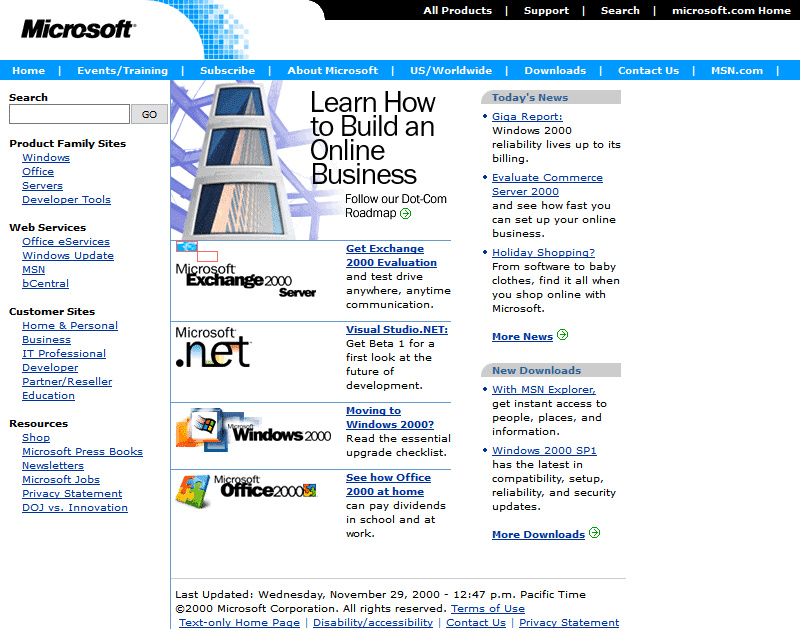The width and height of the screenshot is (800, 630).
Task: Click the arrow icon beside More Downloads
Action: (594, 533)
